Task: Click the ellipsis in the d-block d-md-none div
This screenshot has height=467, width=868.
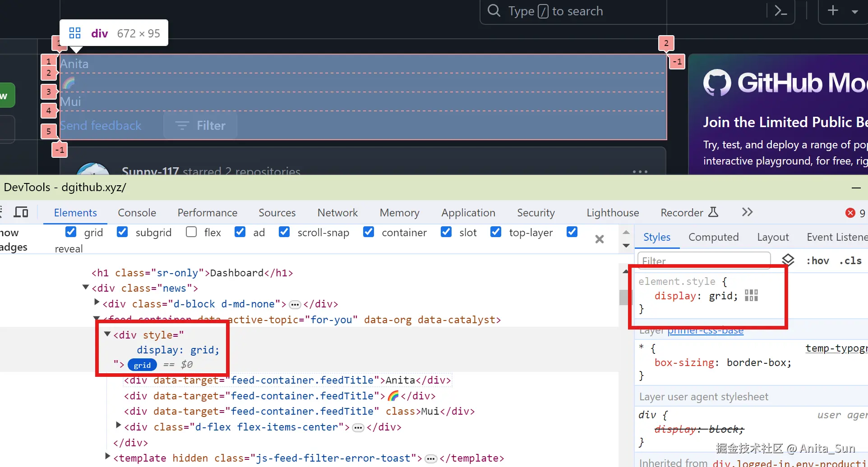Action: click(295, 305)
